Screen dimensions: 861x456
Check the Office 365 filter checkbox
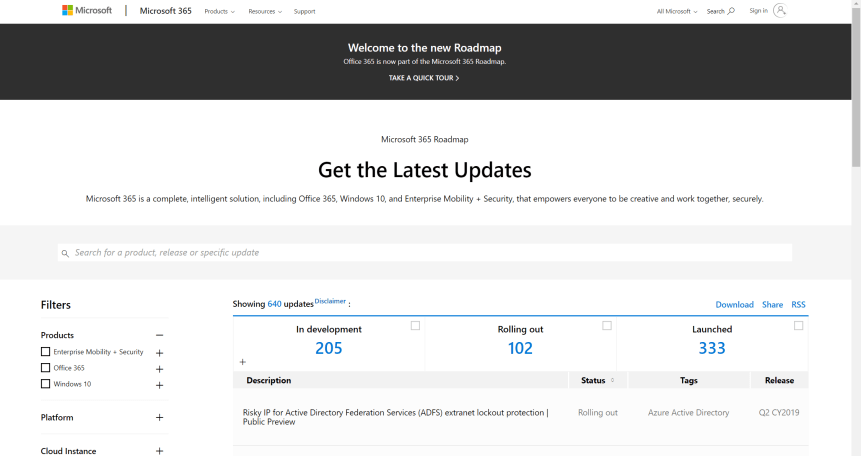tap(45, 368)
